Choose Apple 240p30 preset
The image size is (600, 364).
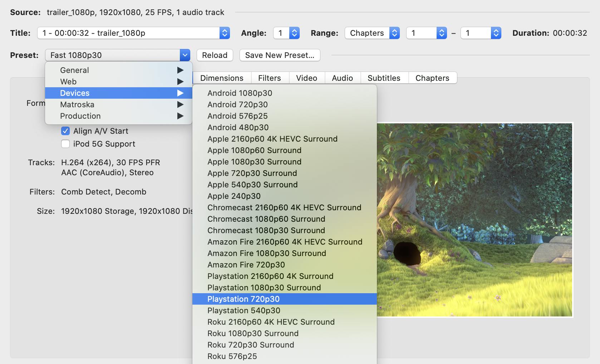point(285,196)
